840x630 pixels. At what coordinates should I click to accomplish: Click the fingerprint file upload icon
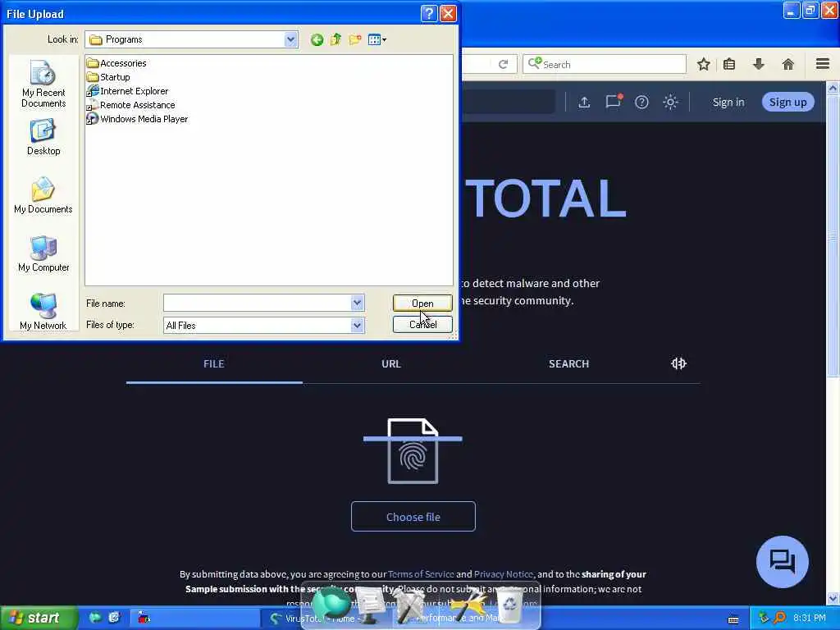click(x=413, y=451)
